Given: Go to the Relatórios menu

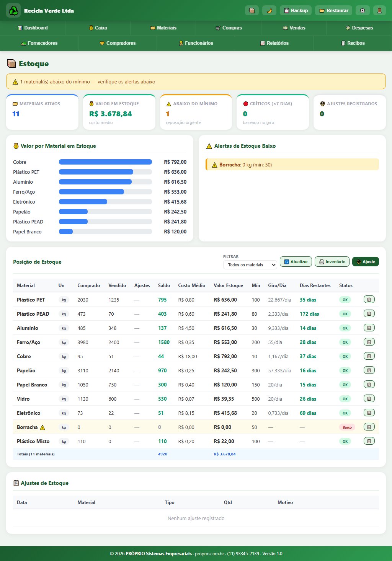Looking at the screenshot, I should [274, 43].
